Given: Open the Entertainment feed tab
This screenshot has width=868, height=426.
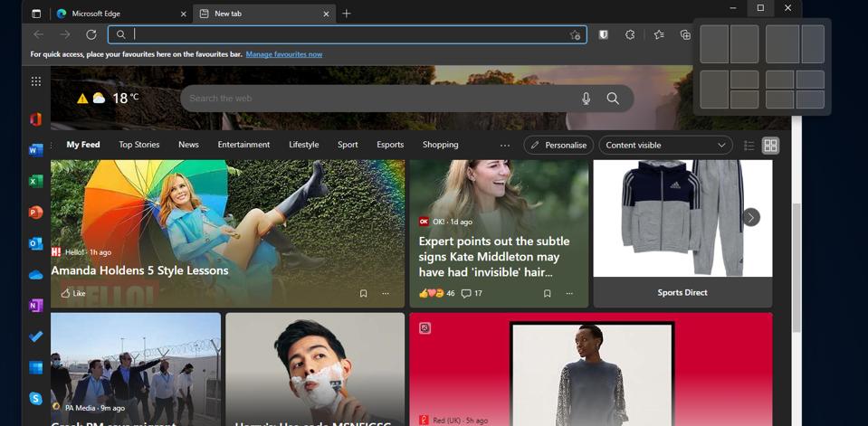Looking at the screenshot, I should [x=243, y=145].
